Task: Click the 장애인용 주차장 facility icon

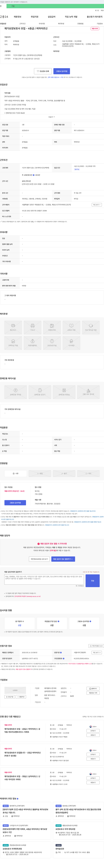Action: [15, 392]
